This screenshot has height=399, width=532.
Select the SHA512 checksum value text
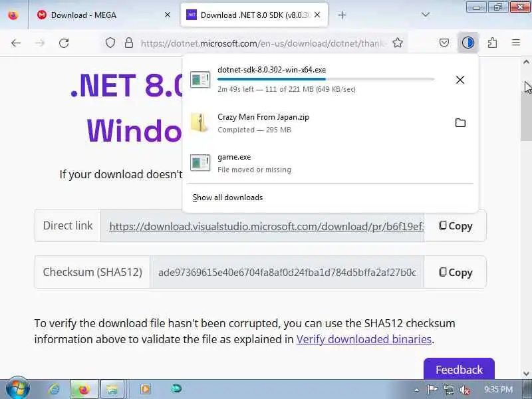(287, 273)
